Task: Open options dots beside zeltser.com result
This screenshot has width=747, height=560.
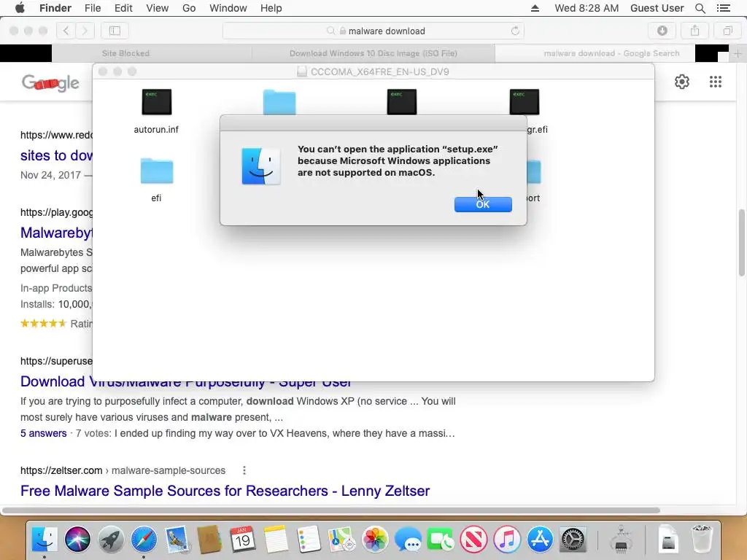Action: point(244,470)
